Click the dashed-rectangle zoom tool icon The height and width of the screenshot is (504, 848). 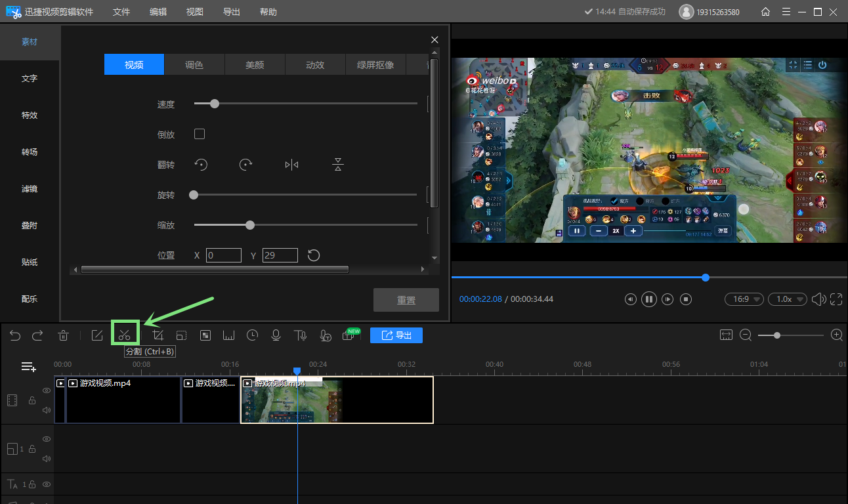tap(181, 335)
